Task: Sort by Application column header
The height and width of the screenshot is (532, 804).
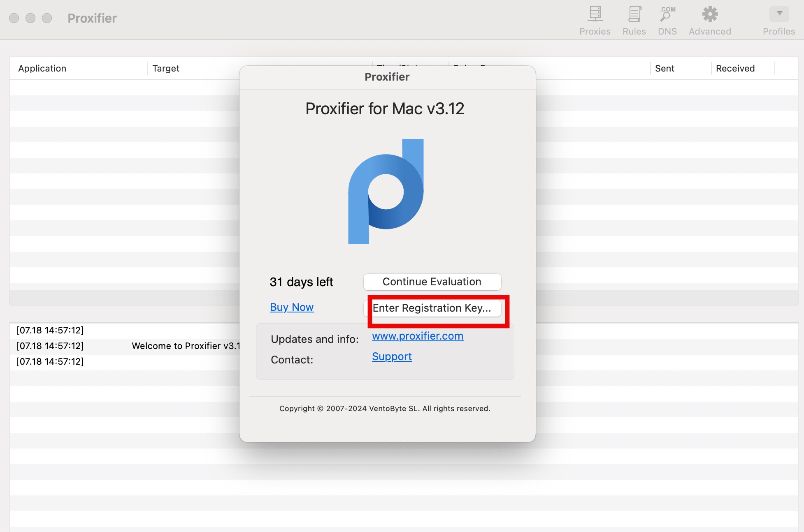Action: click(x=42, y=68)
